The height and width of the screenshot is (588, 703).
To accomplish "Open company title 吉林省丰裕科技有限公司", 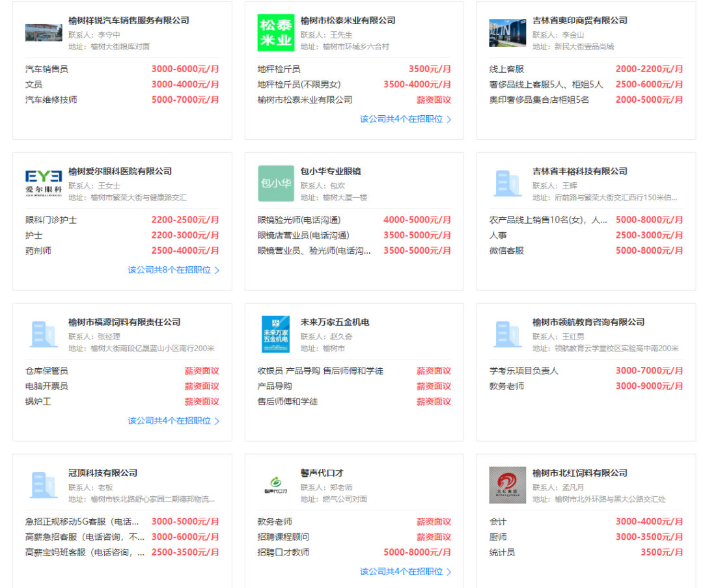I will (580, 171).
